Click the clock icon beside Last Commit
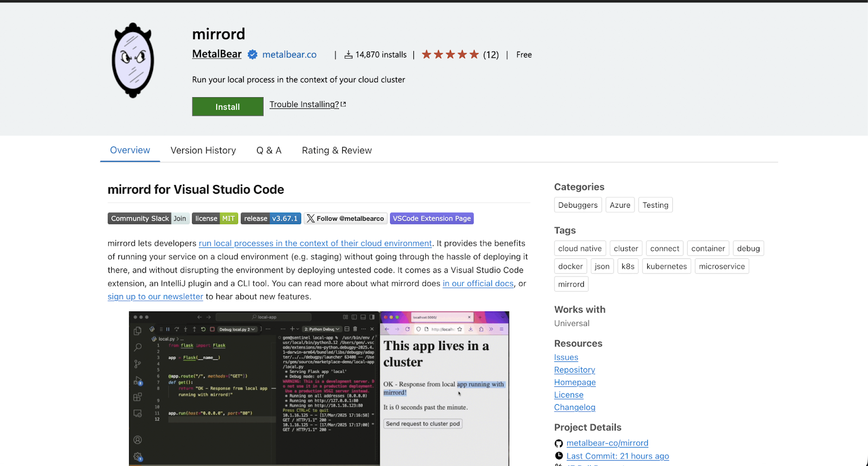Image resolution: width=868 pixels, height=466 pixels. click(559, 456)
